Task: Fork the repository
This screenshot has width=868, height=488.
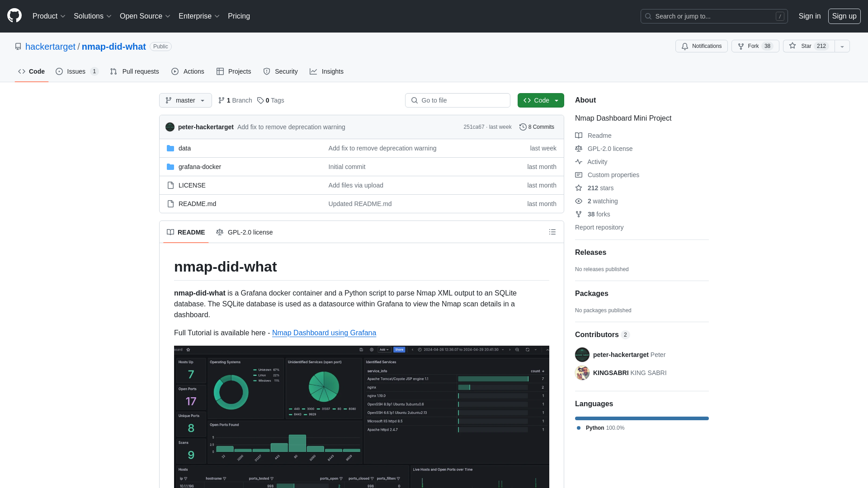Action: point(755,46)
